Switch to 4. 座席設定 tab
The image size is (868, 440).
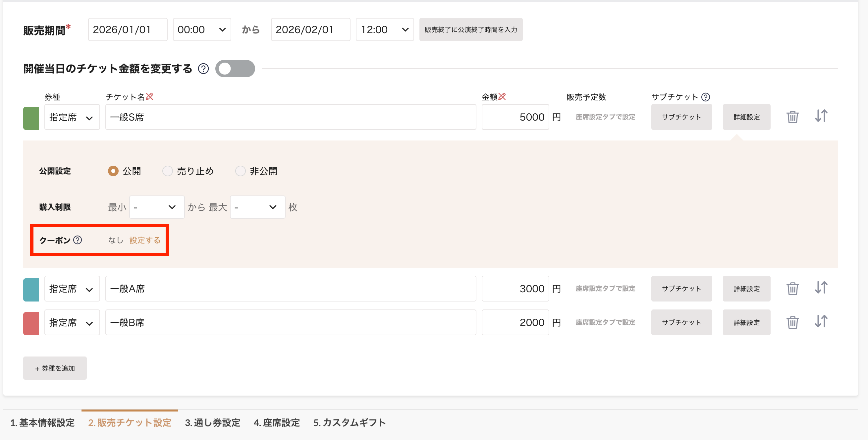point(276,422)
